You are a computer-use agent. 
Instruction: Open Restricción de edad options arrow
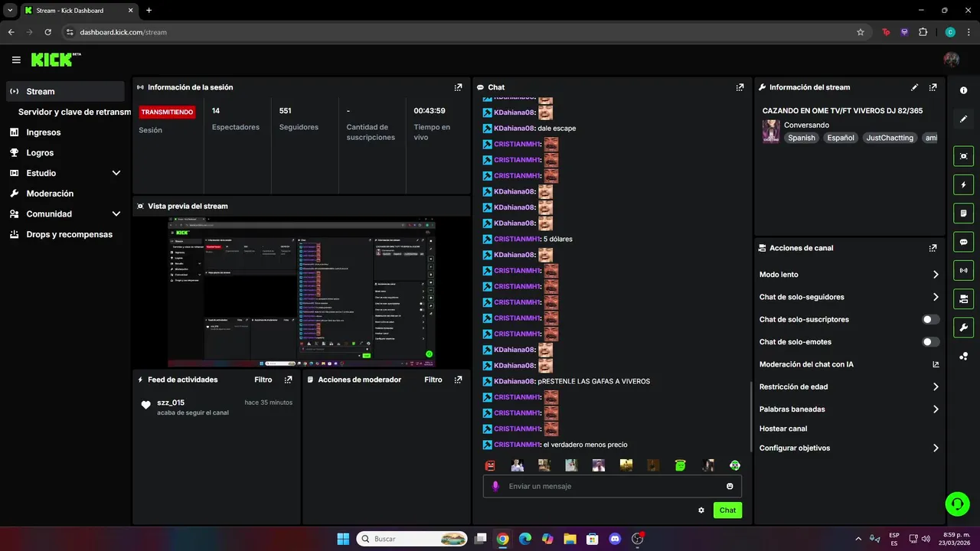pyautogui.click(x=936, y=386)
